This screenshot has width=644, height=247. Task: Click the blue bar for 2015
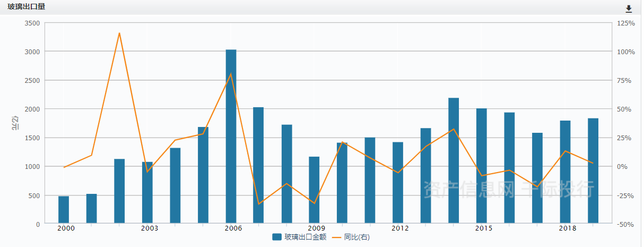481,166
